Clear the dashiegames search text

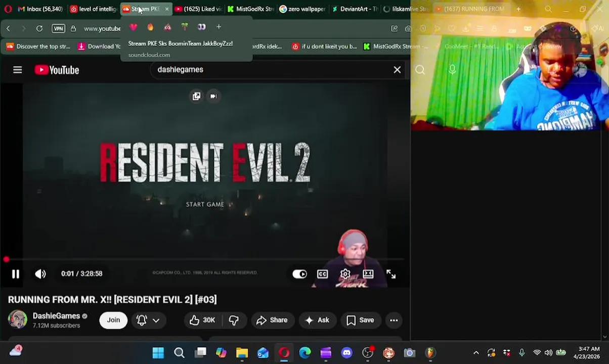pyautogui.click(x=397, y=70)
